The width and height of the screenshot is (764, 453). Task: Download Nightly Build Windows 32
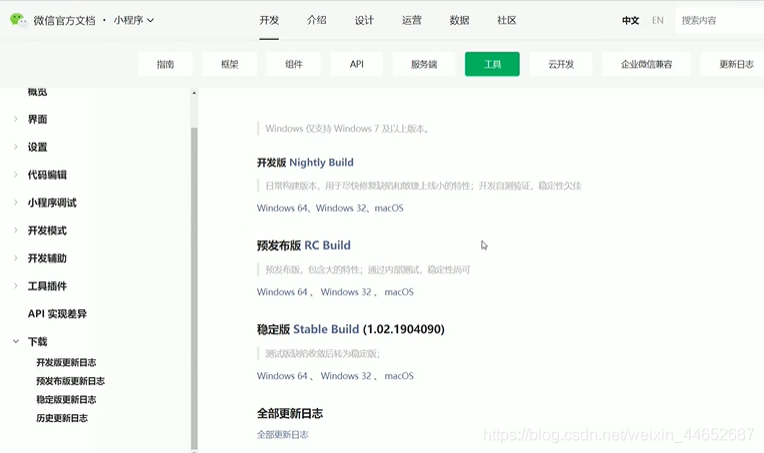click(x=341, y=208)
